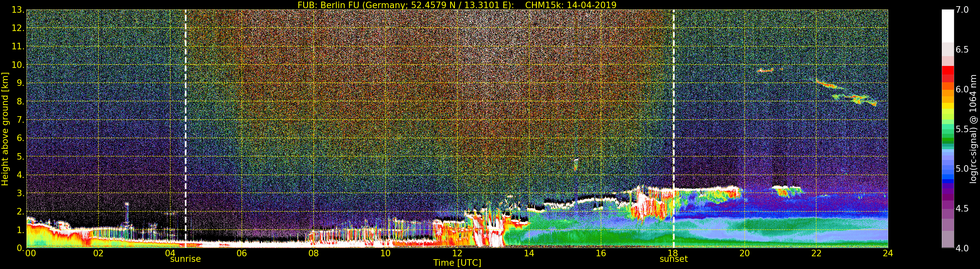Click the x-axis tick label '12'

tap(457, 253)
